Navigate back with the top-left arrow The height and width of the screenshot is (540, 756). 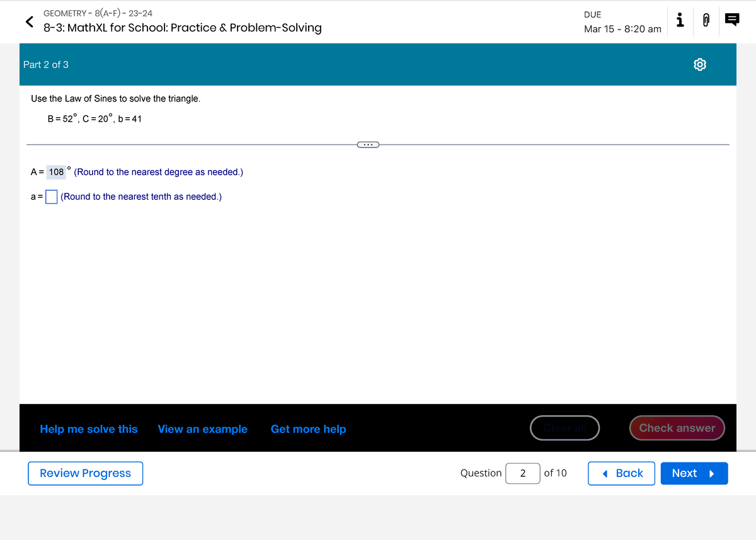28,21
